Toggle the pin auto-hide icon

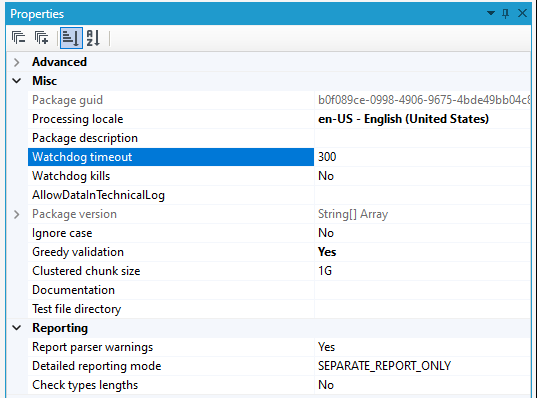(x=505, y=14)
